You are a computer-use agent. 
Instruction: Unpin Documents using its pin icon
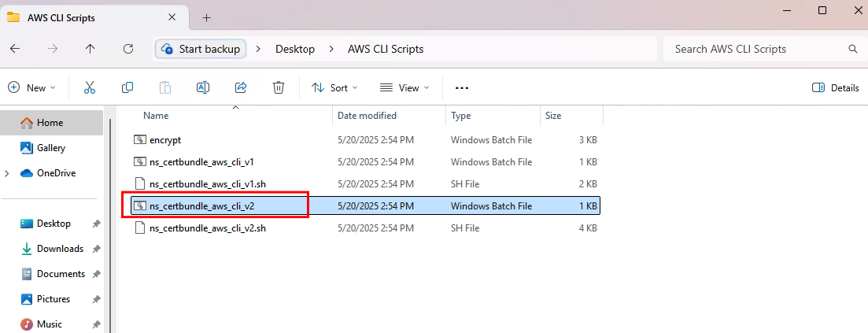(x=96, y=274)
